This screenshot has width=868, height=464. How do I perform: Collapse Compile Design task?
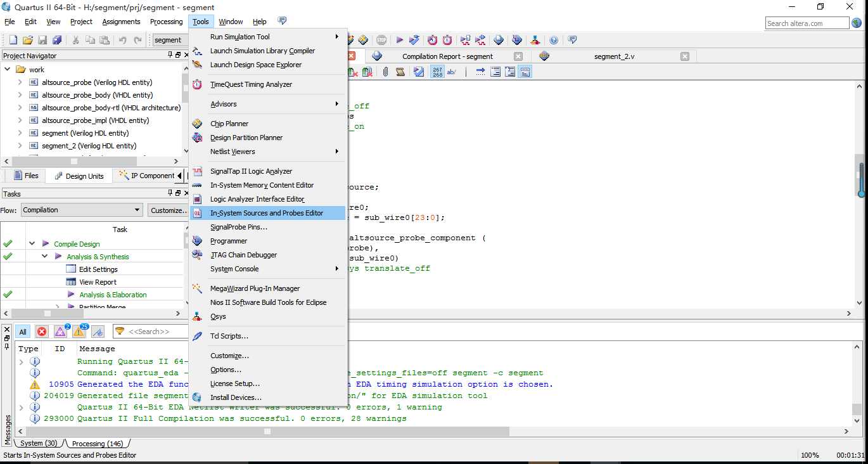pos(32,244)
